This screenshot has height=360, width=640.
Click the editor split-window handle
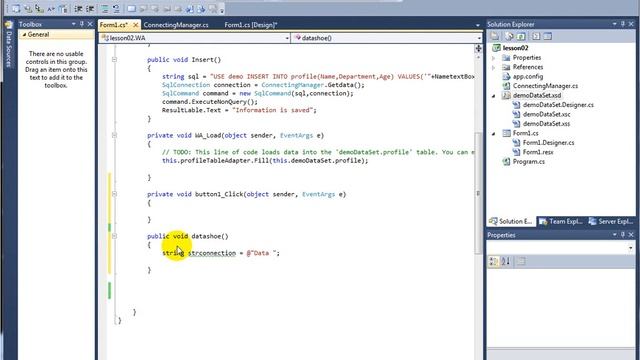coord(478,49)
